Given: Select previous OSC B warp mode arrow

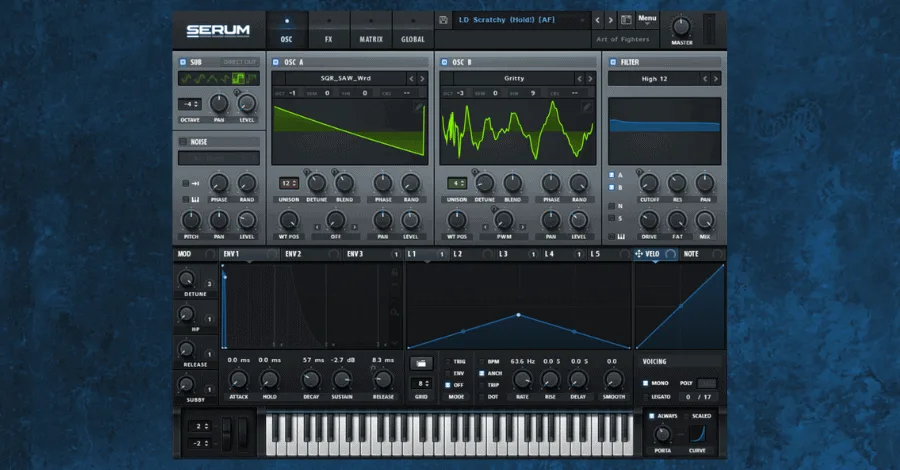Looking at the screenshot, I should click(485, 227).
